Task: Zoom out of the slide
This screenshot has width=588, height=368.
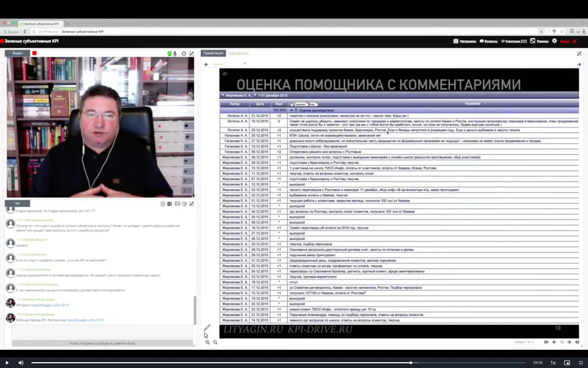Action: (x=215, y=342)
